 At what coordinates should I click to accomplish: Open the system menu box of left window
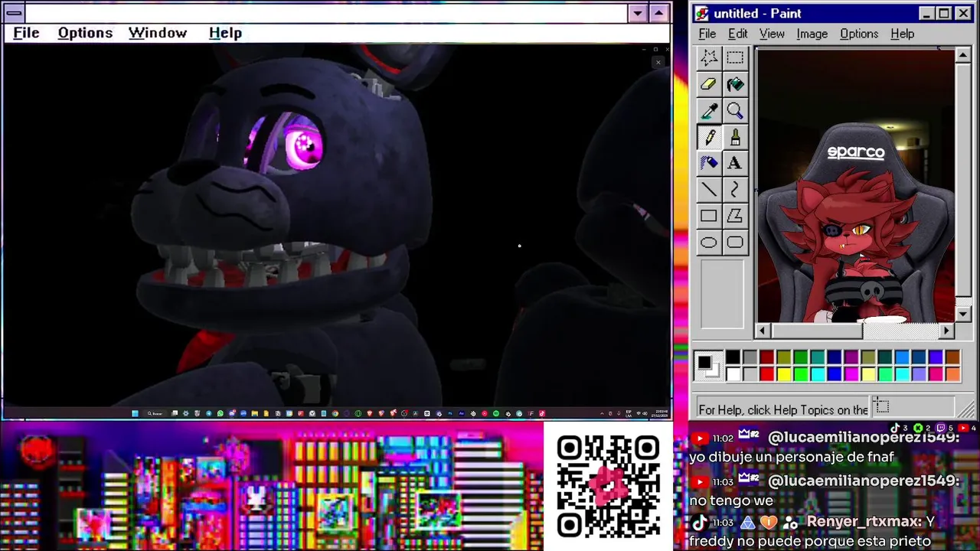[14, 13]
